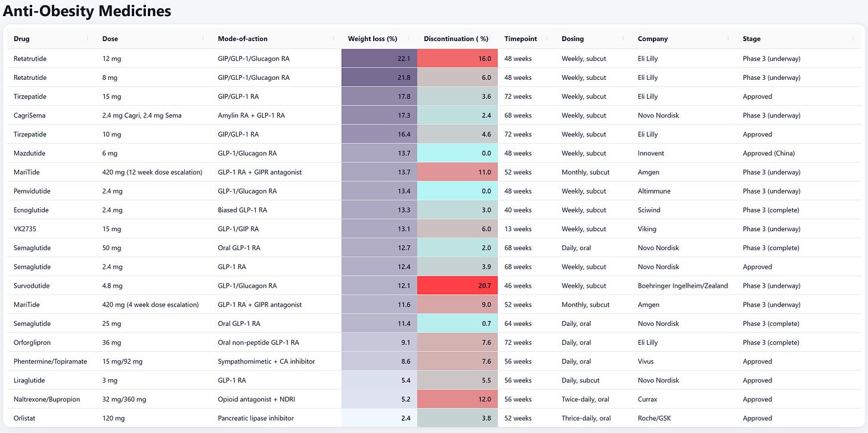Click the Survodutide drug name
The height and width of the screenshot is (433, 868).
pos(32,286)
